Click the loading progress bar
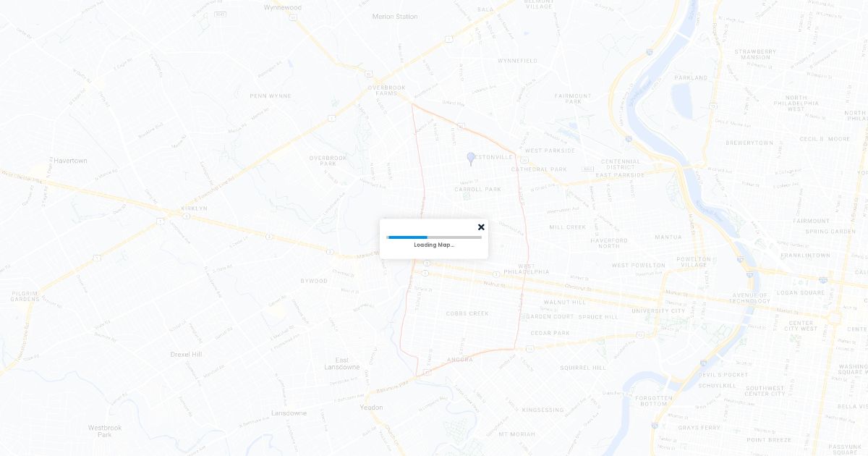The height and width of the screenshot is (456, 868). click(434, 237)
